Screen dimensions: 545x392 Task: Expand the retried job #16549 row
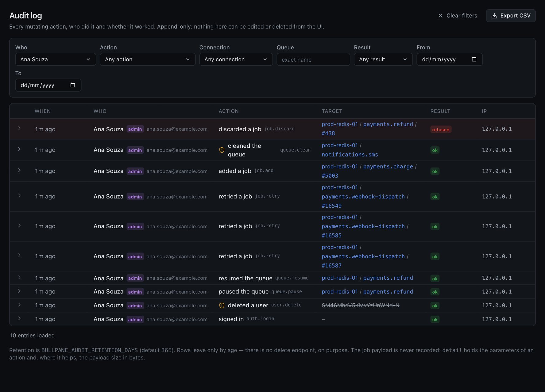point(19,196)
